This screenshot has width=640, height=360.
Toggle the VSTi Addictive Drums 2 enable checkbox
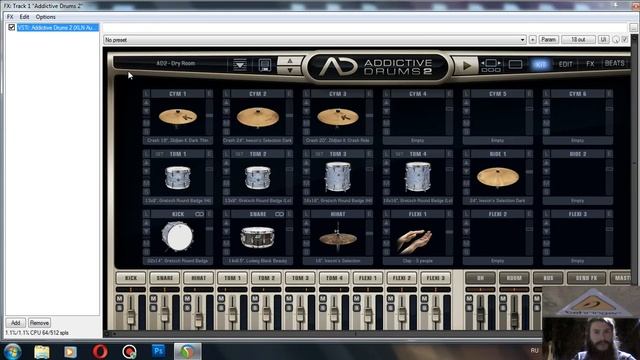[11, 27]
